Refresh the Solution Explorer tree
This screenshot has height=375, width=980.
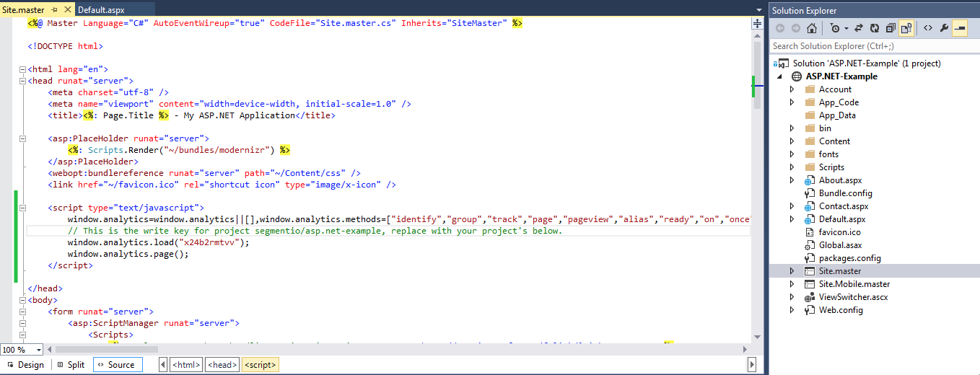tap(874, 28)
